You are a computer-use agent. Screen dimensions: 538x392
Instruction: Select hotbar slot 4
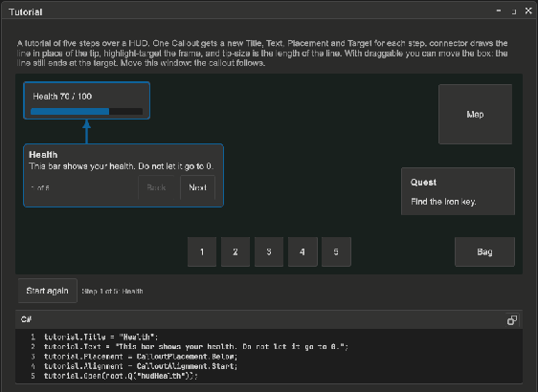click(x=303, y=251)
